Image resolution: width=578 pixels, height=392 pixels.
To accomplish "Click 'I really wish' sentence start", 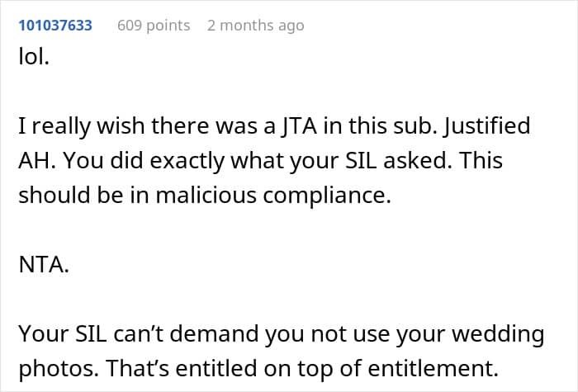I will click(x=81, y=125).
